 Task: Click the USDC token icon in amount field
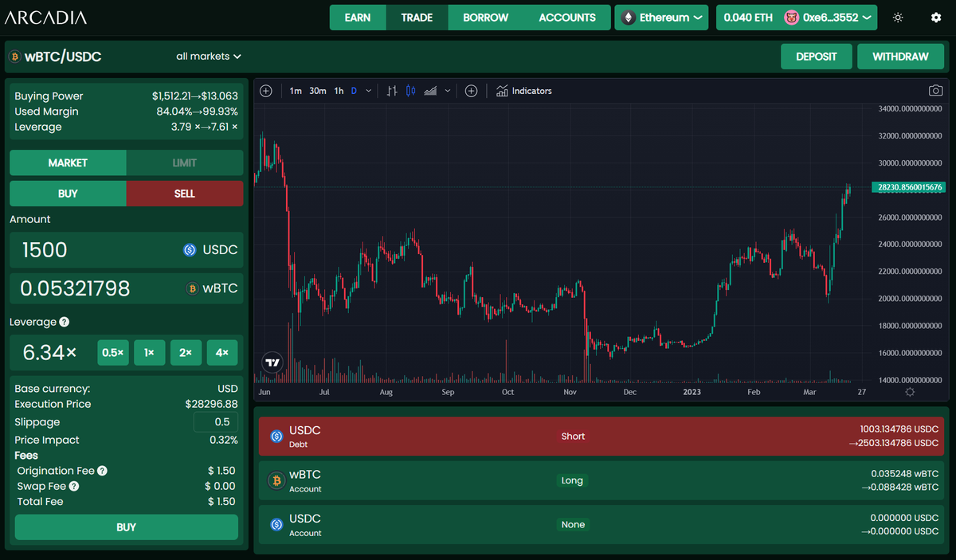190,250
